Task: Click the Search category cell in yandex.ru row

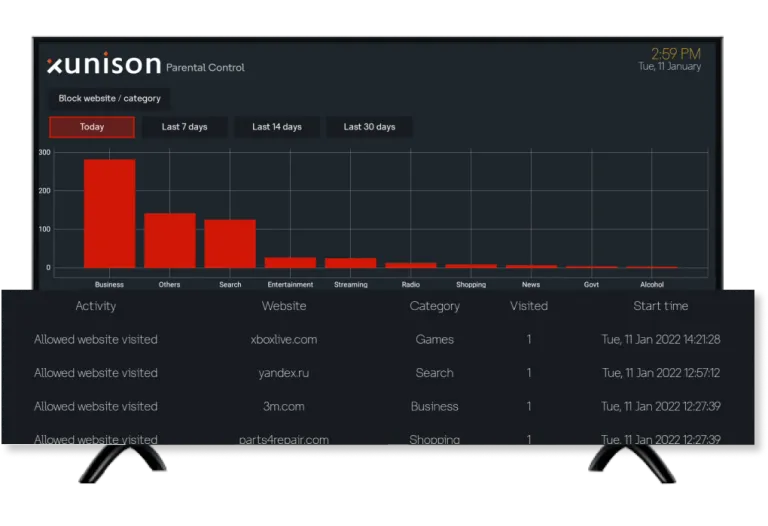Action: pyautogui.click(x=435, y=373)
